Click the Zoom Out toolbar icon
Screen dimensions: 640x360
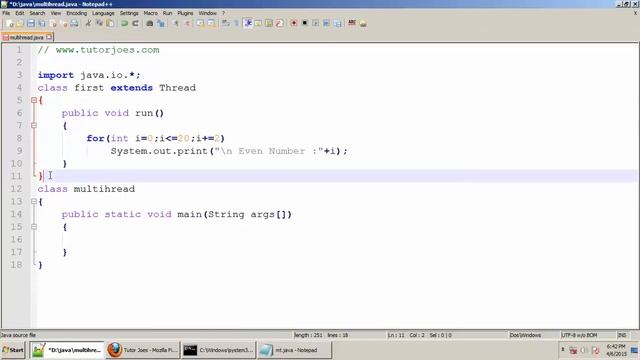[x=188, y=24]
